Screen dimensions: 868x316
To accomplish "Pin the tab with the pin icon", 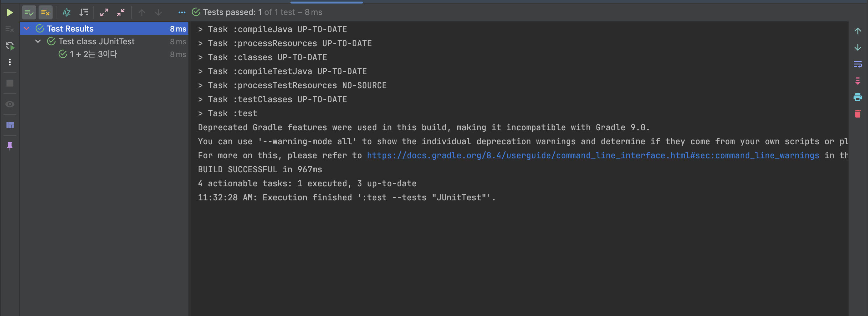I will point(10,146).
